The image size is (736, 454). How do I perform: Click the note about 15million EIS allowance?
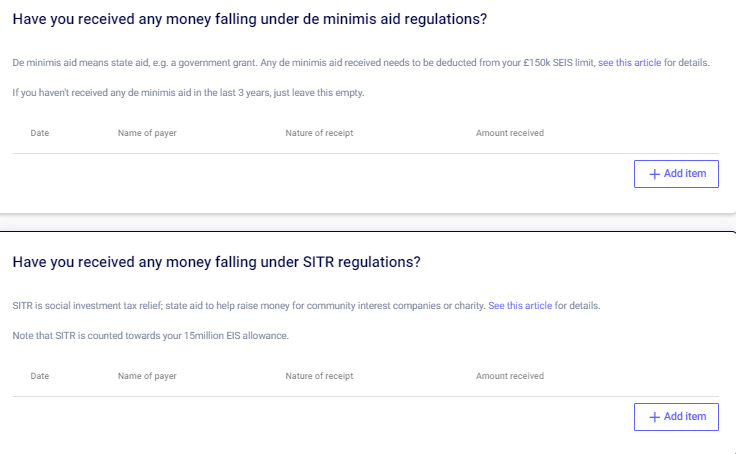pos(150,335)
